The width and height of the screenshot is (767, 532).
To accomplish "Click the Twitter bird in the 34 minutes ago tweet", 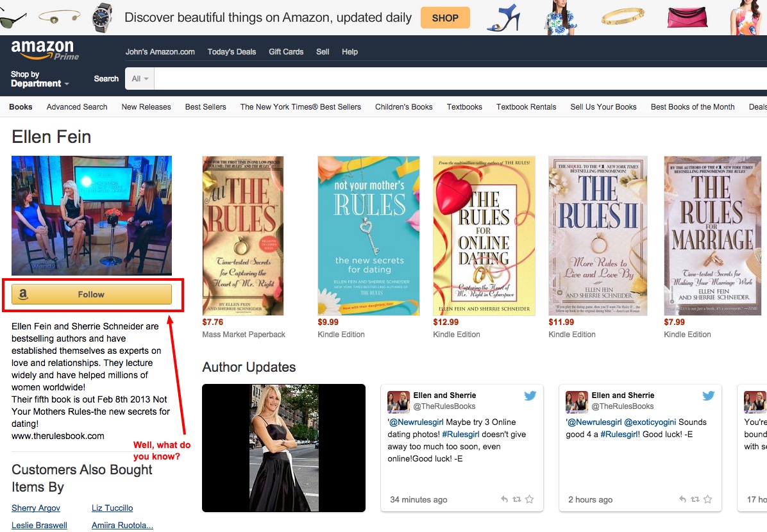I will [530, 395].
